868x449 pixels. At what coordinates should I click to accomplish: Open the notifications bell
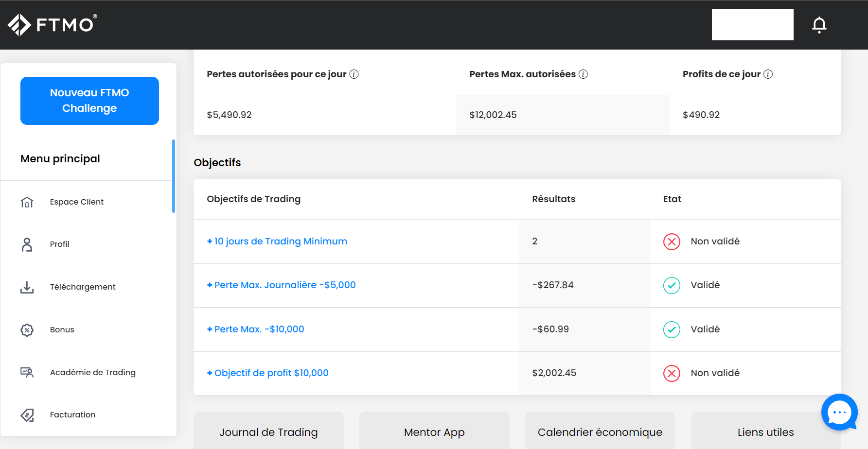[x=819, y=25]
